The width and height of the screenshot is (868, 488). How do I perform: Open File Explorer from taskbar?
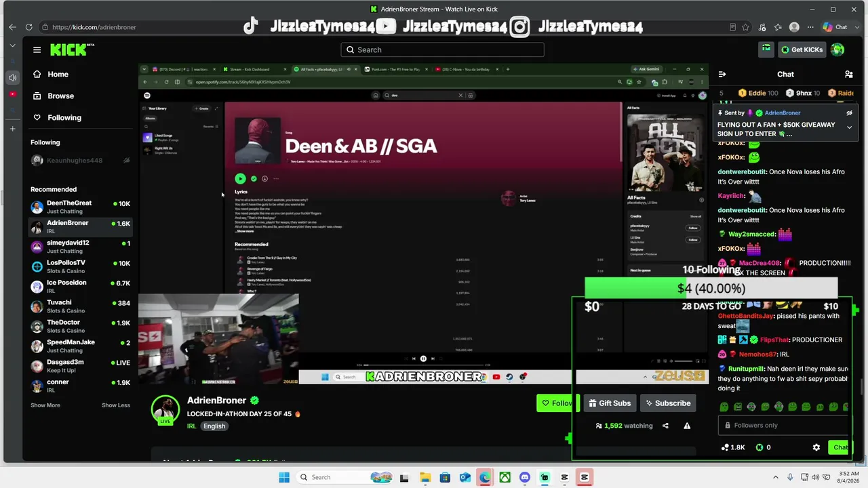point(425,477)
